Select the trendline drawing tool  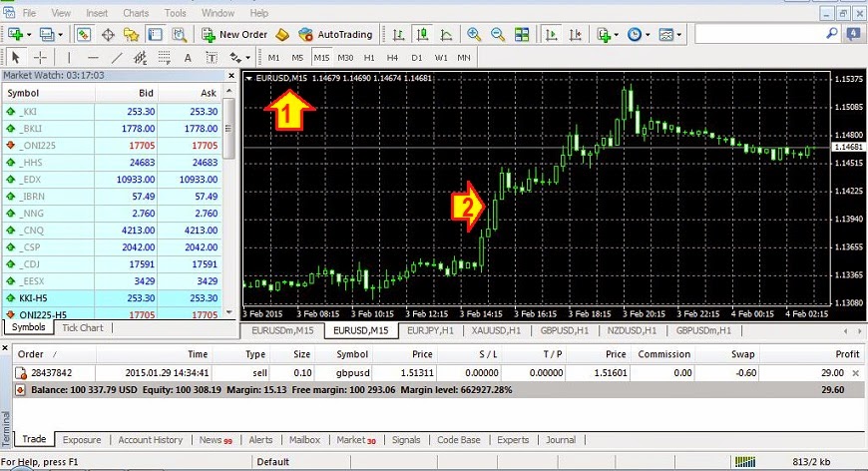[118, 57]
